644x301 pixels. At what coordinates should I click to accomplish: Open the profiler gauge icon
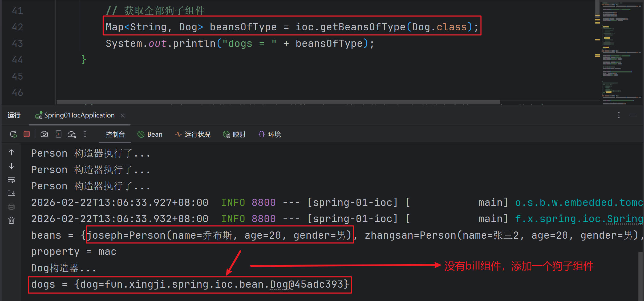coord(71,134)
